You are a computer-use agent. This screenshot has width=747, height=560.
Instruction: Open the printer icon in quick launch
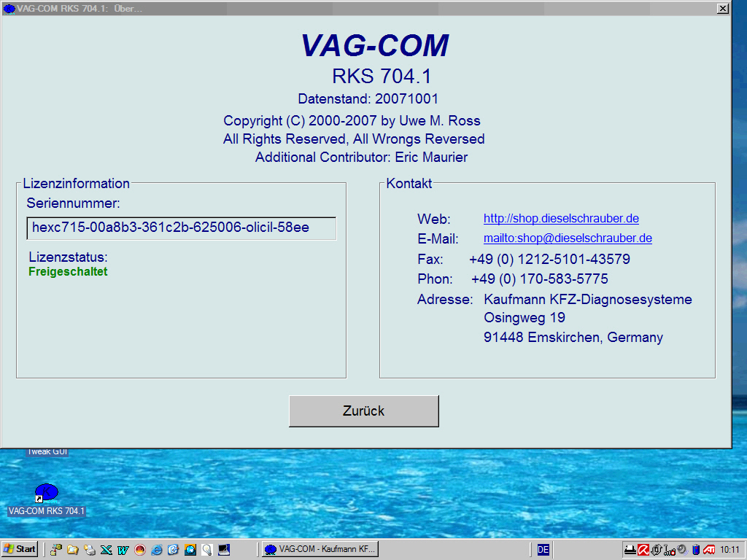click(89, 550)
